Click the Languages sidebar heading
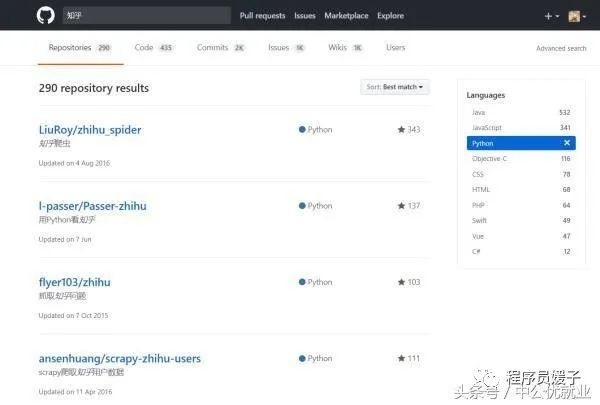Image resolution: width=600 pixels, height=405 pixels. 486,95
